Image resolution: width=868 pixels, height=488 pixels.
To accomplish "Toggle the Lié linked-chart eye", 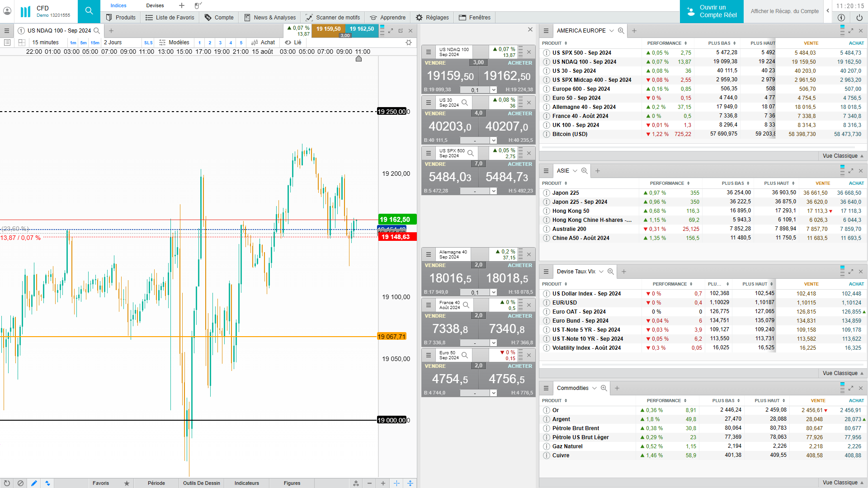I will [x=288, y=42].
